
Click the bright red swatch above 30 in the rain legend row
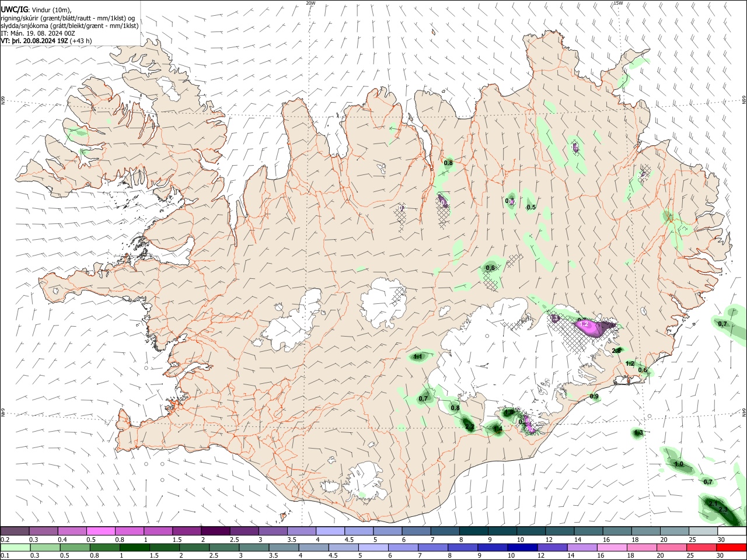[731, 547]
